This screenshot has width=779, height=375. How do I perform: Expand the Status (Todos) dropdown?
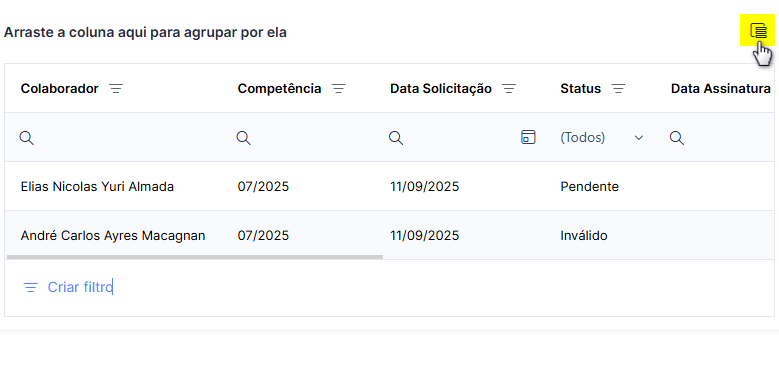click(639, 138)
